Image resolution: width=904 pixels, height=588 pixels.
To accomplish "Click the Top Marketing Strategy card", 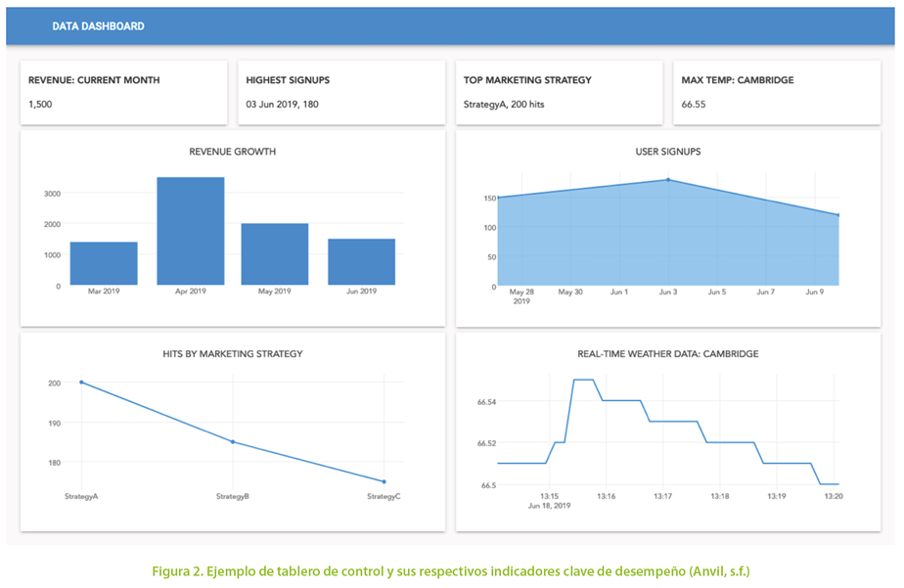I will (x=559, y=92).
